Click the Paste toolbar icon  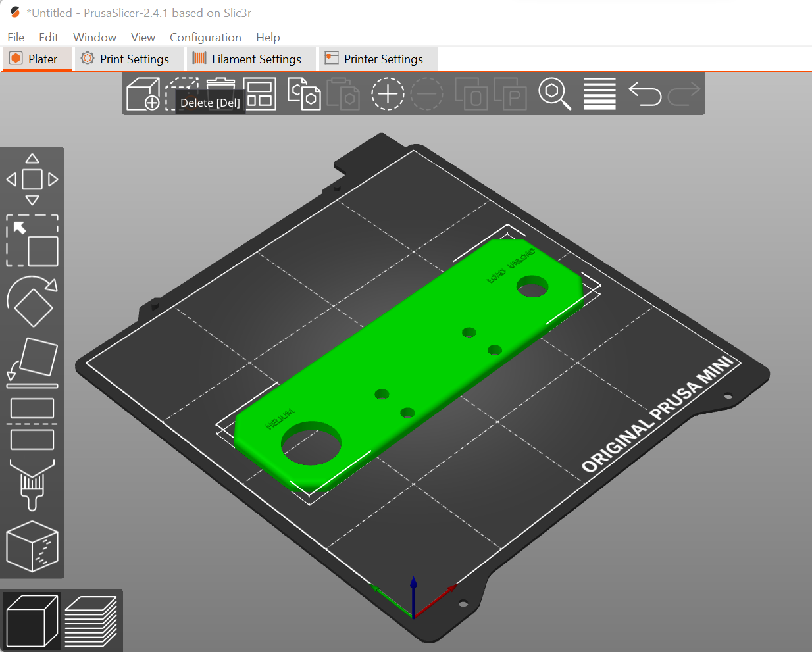(343, 93)
